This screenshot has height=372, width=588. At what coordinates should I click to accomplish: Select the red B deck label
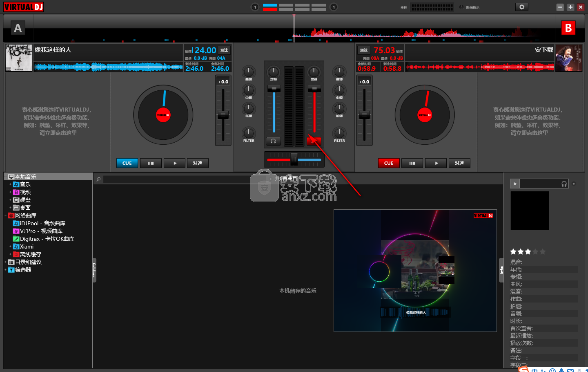point(568,28)
